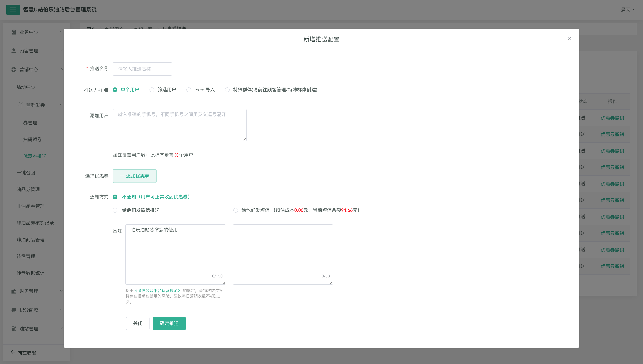Click the 营销中心 sidebar icon
Image resolution: width=643 pixels, height=364 pixels.
(14, 69)
